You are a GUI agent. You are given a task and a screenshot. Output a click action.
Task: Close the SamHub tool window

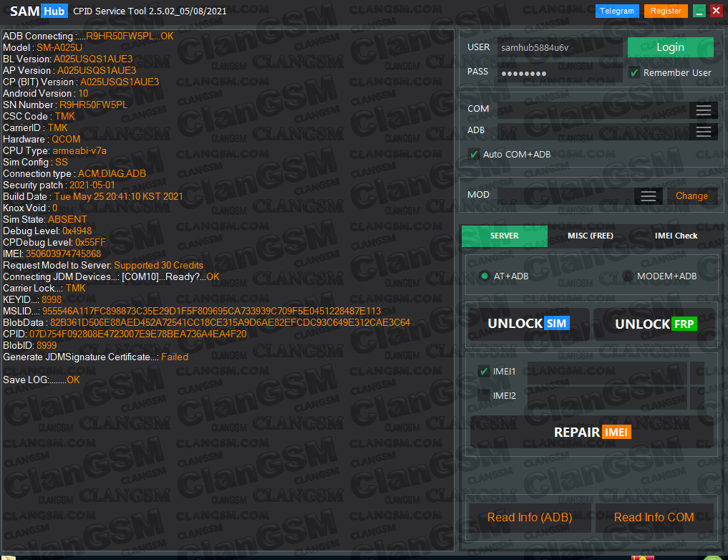(x=716, y=11)
